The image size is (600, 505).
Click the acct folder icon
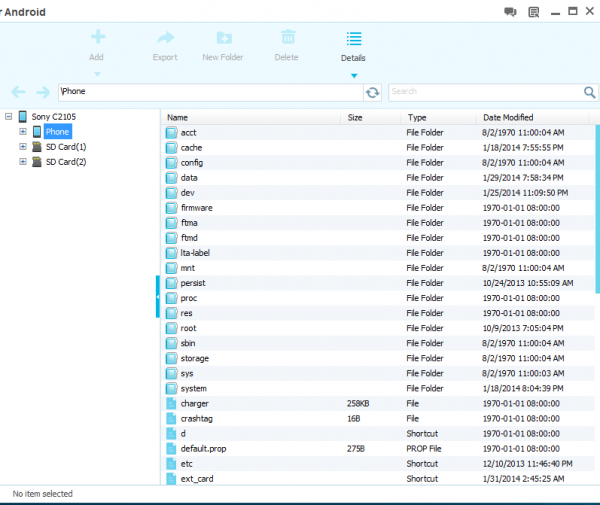point(171,133)
